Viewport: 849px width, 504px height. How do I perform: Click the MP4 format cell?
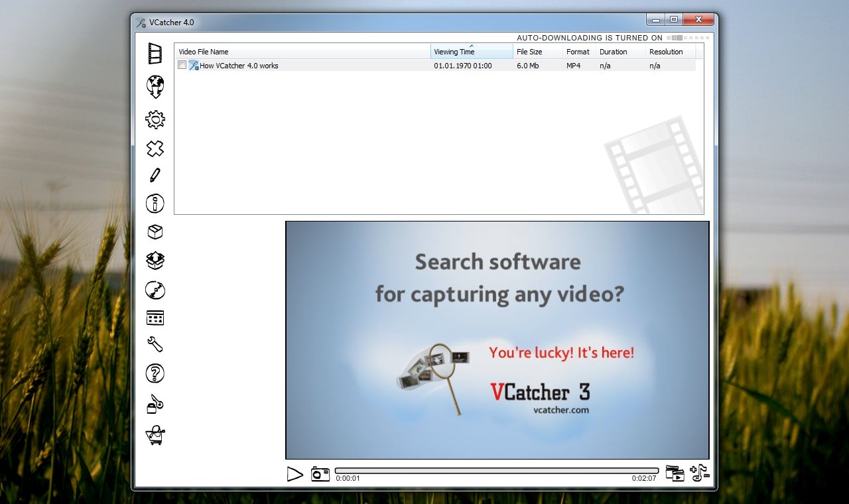tap(574, 66)
